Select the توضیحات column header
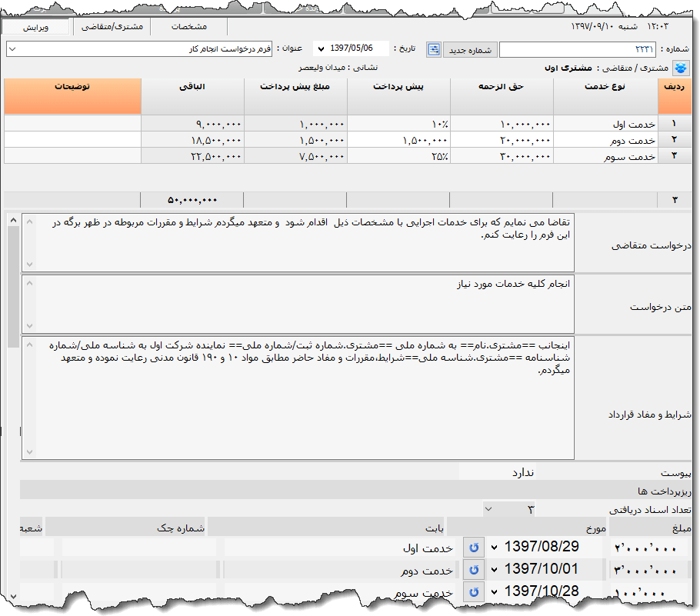Screen dimensions: 700x616 pos(73,96)
